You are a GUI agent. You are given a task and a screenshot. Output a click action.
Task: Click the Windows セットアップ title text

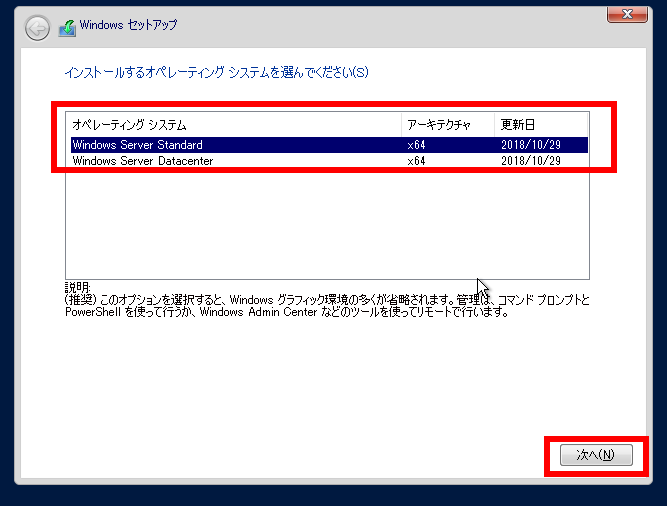click(x=128, y=25)
